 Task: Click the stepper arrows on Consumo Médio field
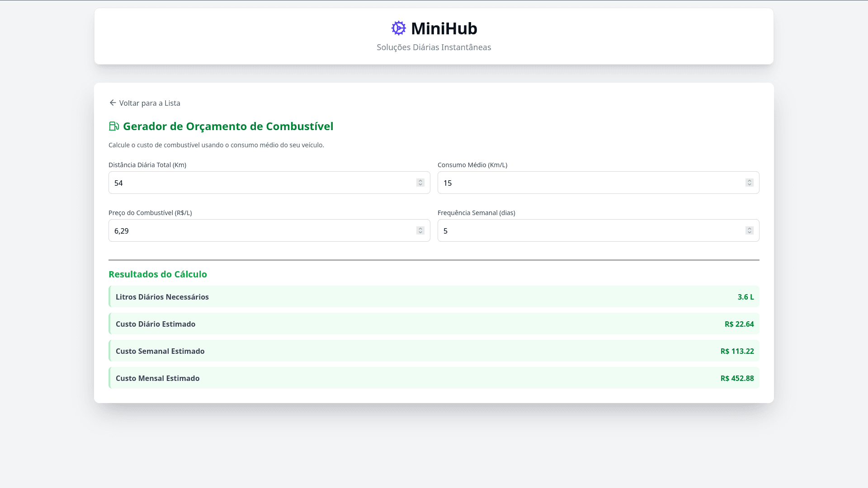pos(749,183)
